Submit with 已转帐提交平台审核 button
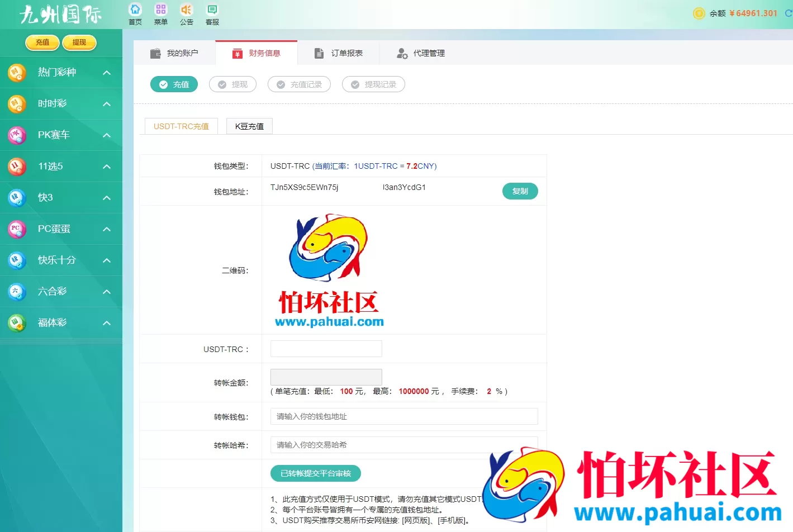The image size is (793, 532). (x=316, y=473)
